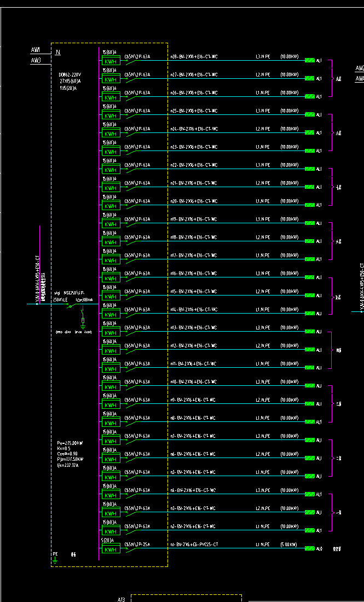
Task: Select the L1.N.PE phase label on circuit n11
Action: pyautogui.click(x=263, y=363)
